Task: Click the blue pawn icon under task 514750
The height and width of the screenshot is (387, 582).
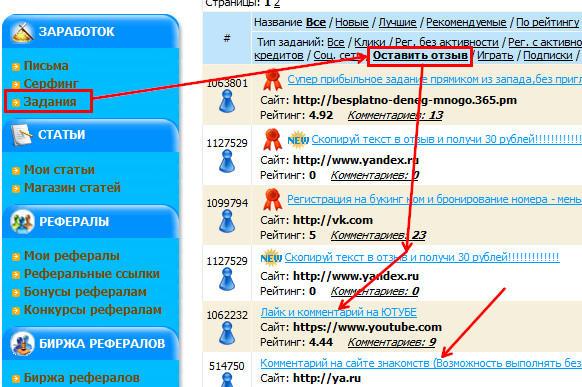Action: [227, 380]
